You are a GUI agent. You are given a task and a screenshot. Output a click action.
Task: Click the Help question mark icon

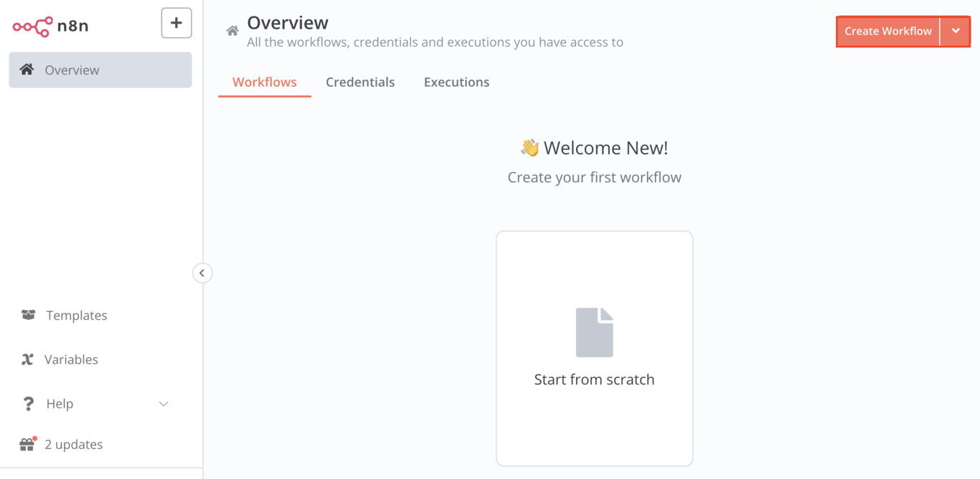pyautogui.click(x=28, y=404)
